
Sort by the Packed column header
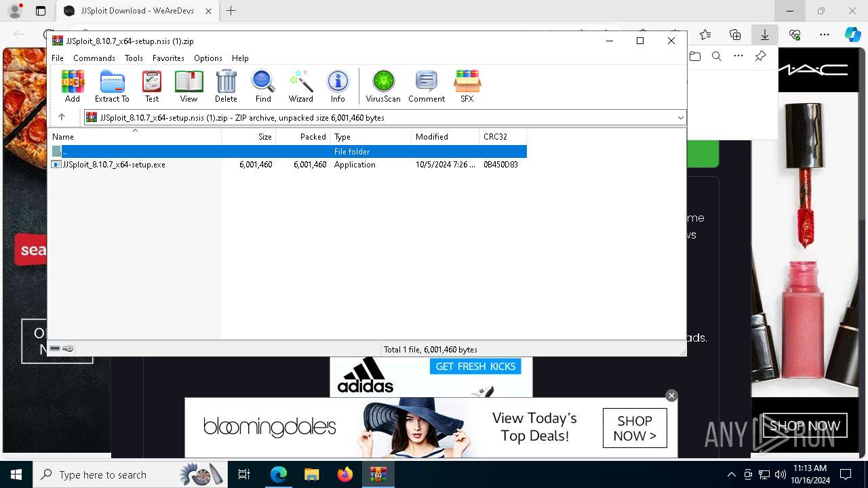303,136
